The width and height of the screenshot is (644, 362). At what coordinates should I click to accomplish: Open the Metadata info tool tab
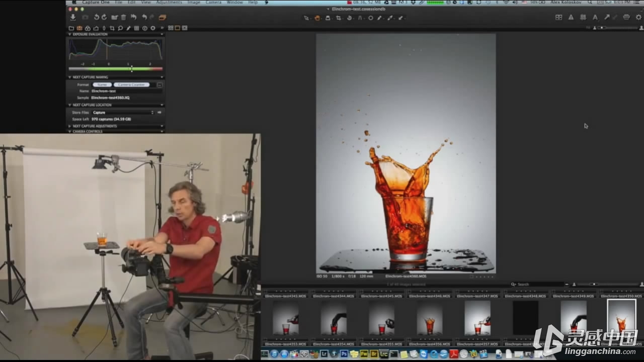point(145,28)
